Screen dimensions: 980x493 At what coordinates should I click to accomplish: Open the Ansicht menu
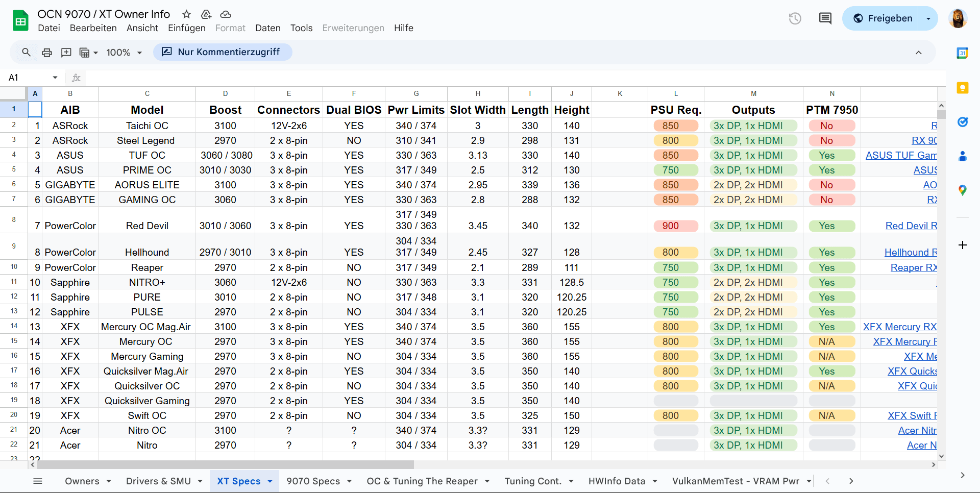[142, 28]
